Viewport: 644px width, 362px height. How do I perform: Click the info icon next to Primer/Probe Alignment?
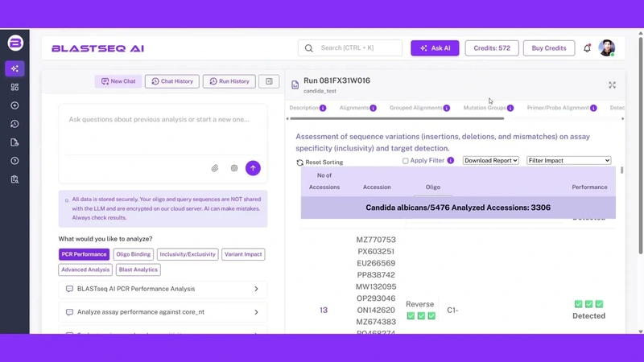point(593,108)
